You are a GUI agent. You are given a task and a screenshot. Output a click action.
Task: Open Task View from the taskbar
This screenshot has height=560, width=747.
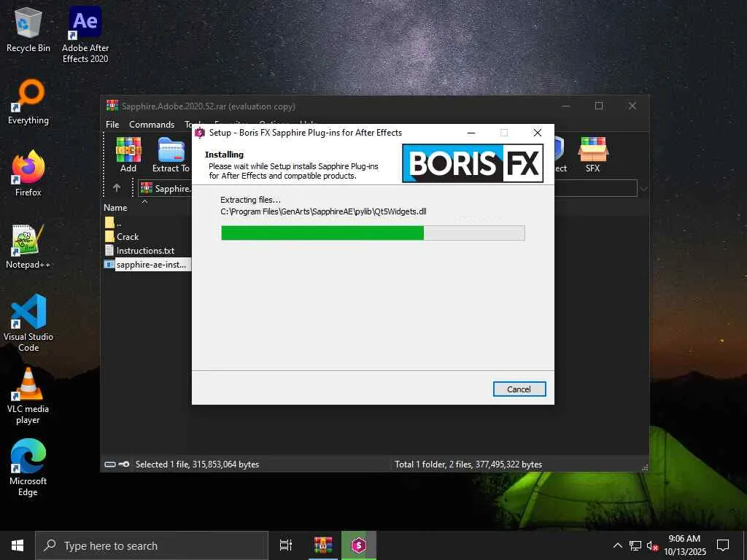[x=286, y=545]
